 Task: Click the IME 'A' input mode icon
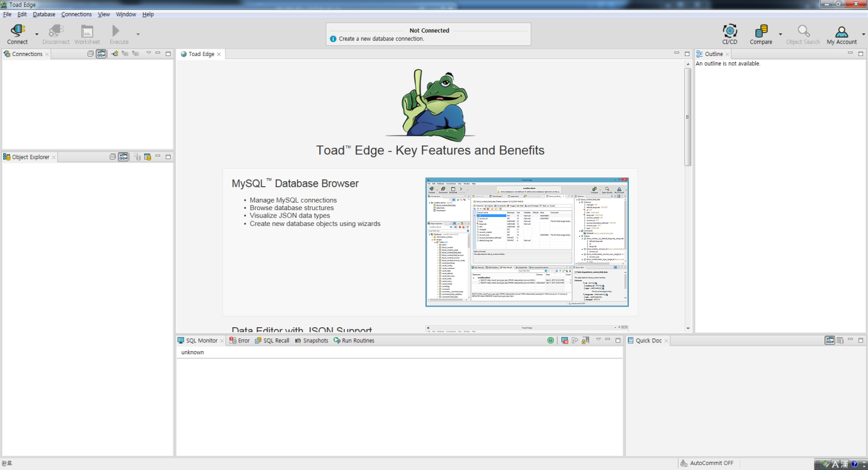coord(835,464)
